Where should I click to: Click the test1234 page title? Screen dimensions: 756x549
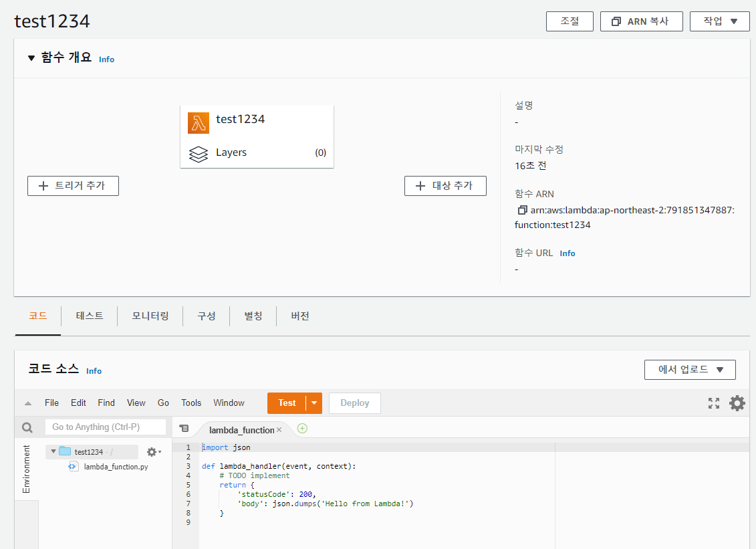[x=52, y=21]
